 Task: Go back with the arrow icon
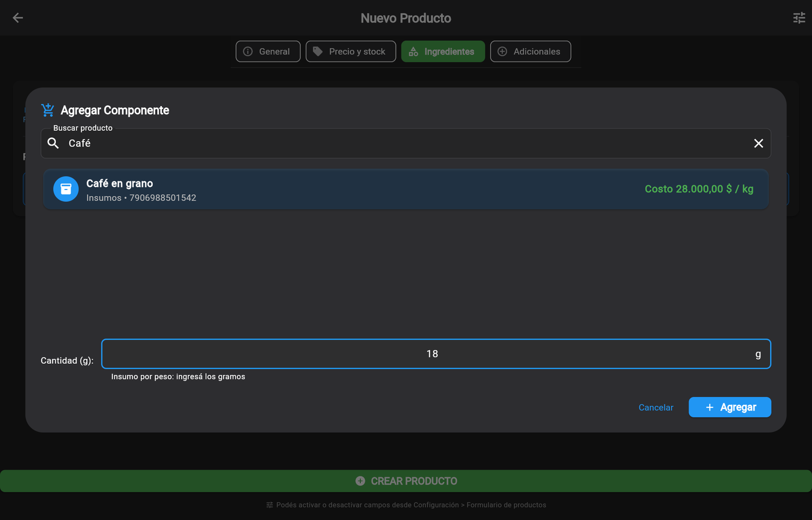click(x=17, y=18)
